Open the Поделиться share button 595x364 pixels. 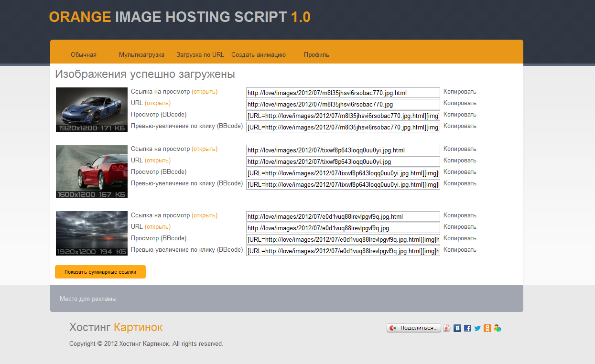tap(414, 328)
